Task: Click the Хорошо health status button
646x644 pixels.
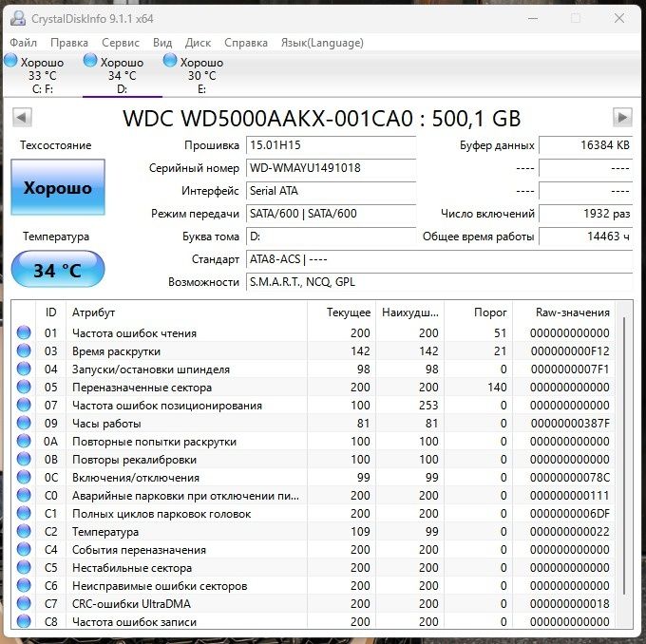Action: (58, 187)
